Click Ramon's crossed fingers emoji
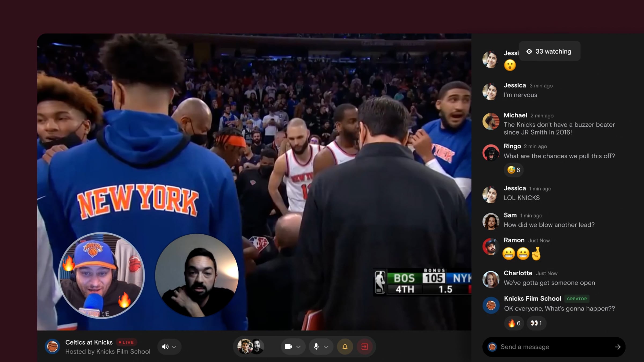The width and height of the screenshot is (644, 362). pos(536,253)
